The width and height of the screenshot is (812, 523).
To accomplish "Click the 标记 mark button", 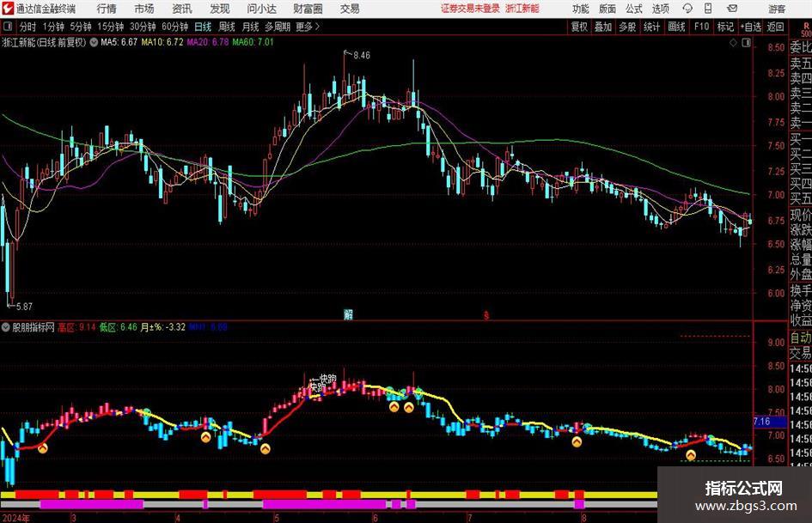I will click(725, 27).
